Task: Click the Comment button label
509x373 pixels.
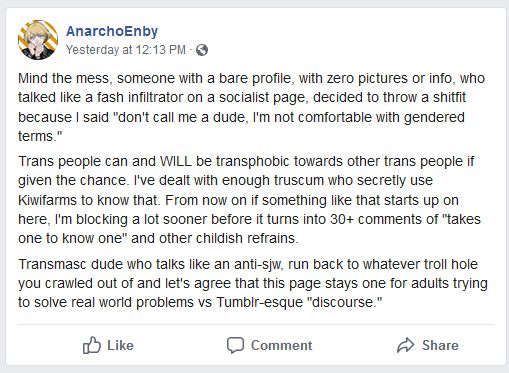Action: click(x=282, y=345)
